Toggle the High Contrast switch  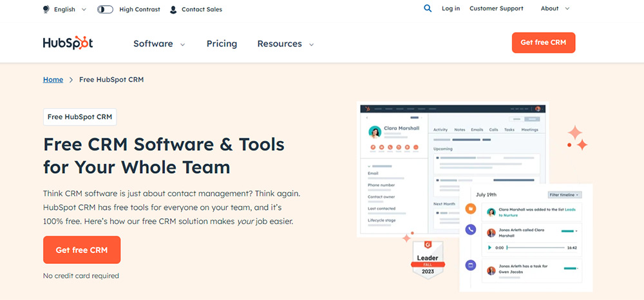105,9
